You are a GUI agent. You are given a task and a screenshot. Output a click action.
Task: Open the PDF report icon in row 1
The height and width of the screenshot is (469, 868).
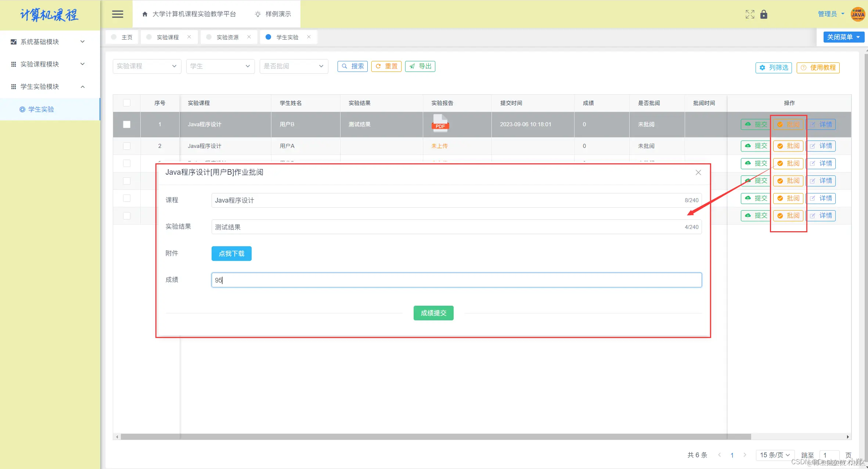tap(440, 123)
